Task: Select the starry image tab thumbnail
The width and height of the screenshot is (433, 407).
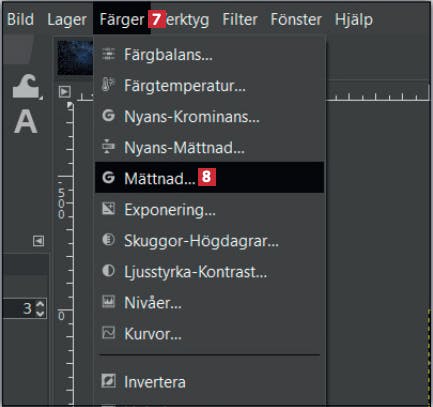Action: point(75,57)
